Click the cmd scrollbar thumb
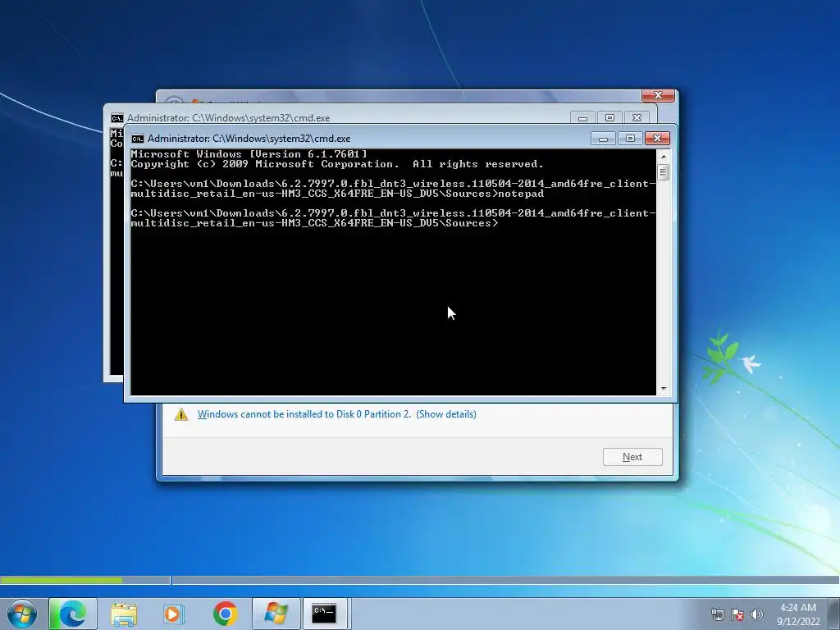 [x=663, y=172]
